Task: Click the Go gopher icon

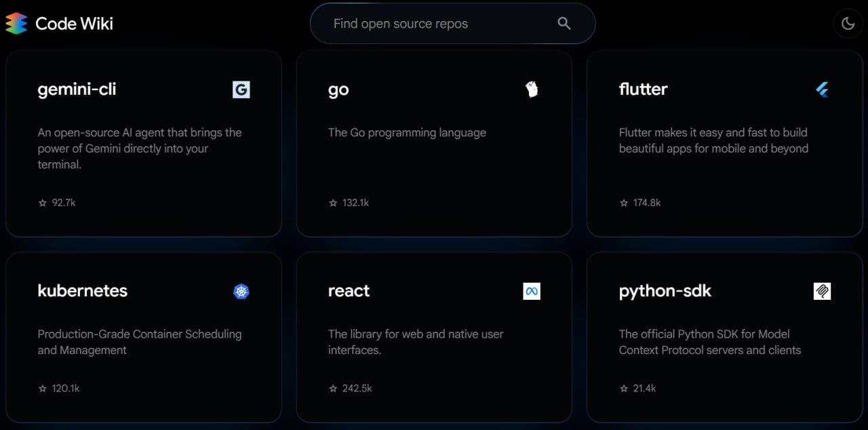Action: (532, 90)
